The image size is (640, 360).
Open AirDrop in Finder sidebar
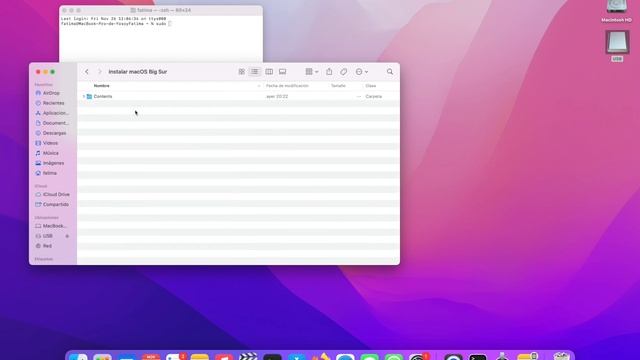(51, 93)
